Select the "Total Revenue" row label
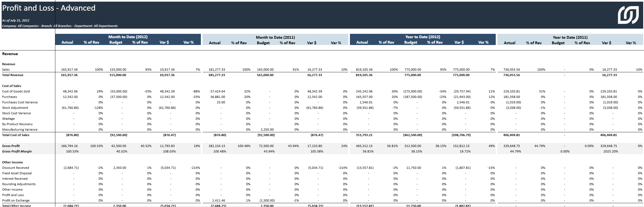Viewport: 644px width, 207px height. coord(13,75)
